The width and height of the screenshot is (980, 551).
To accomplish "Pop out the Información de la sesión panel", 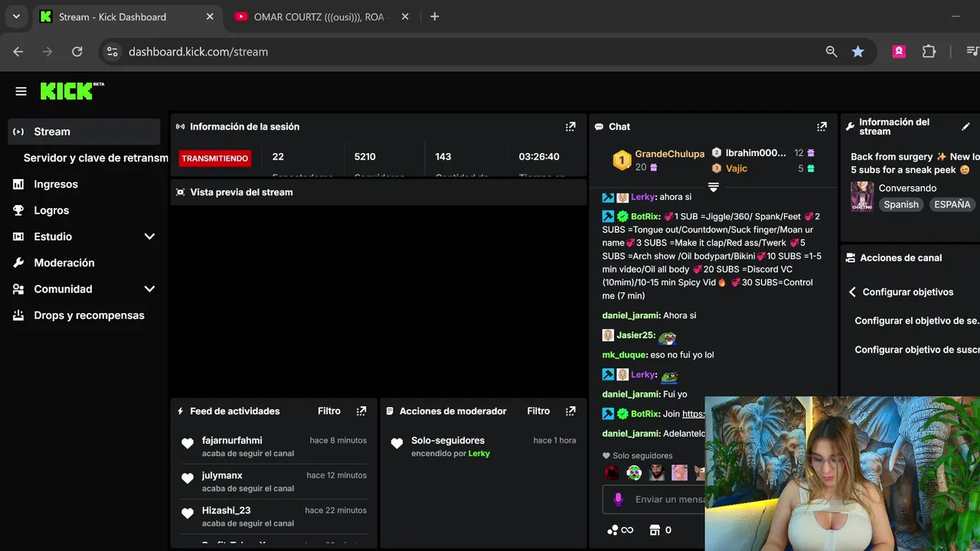I will tap(570, 127).
